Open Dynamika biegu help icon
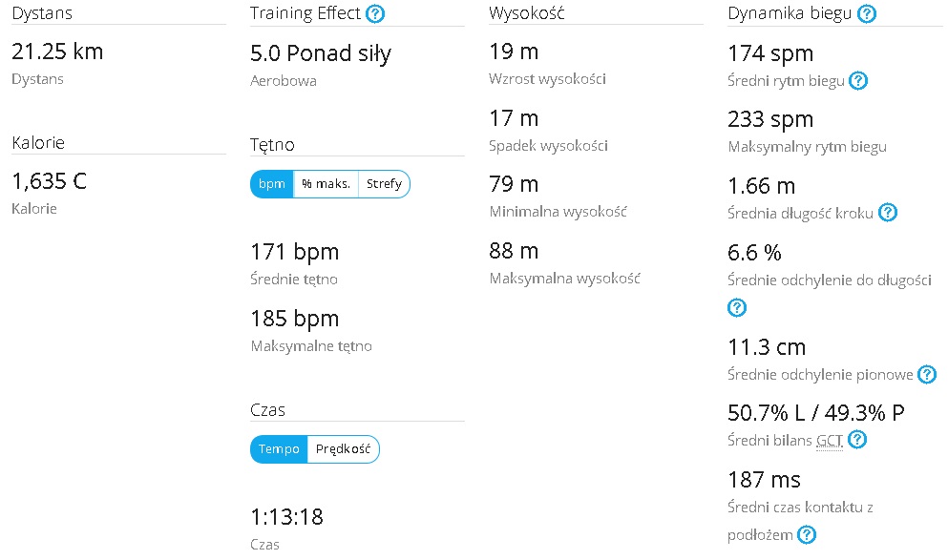948x560 pixels. (x=867, y=13)
